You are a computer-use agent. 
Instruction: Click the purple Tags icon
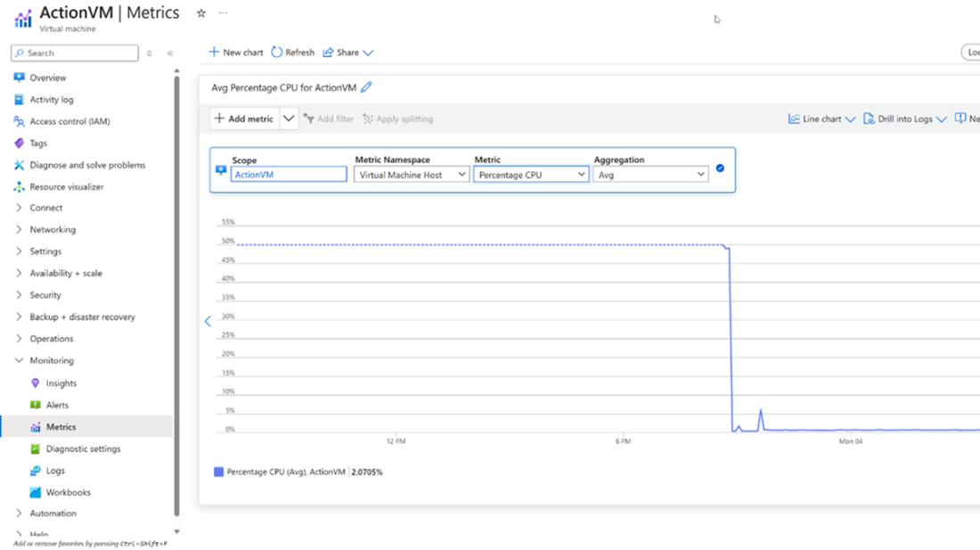19,144
